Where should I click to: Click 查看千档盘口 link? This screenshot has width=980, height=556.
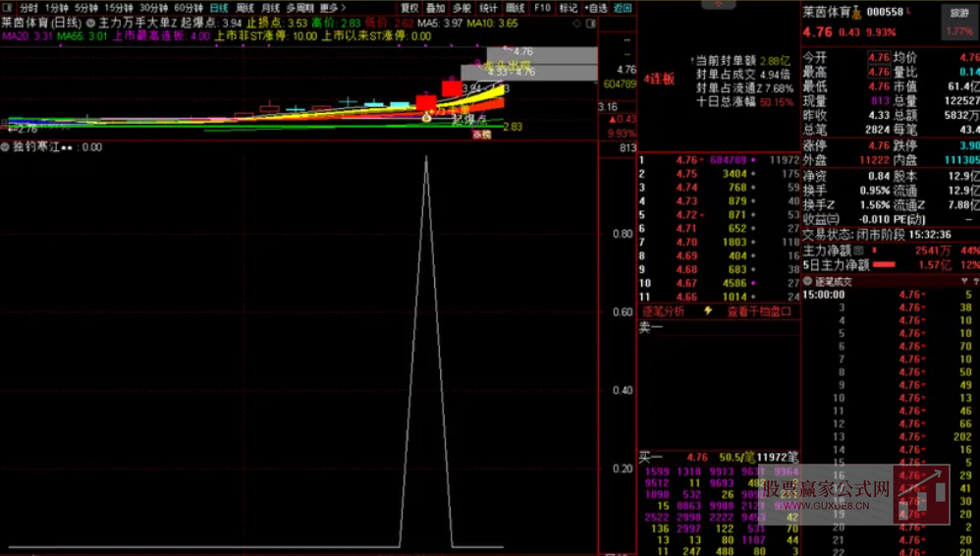coord(758,311)
